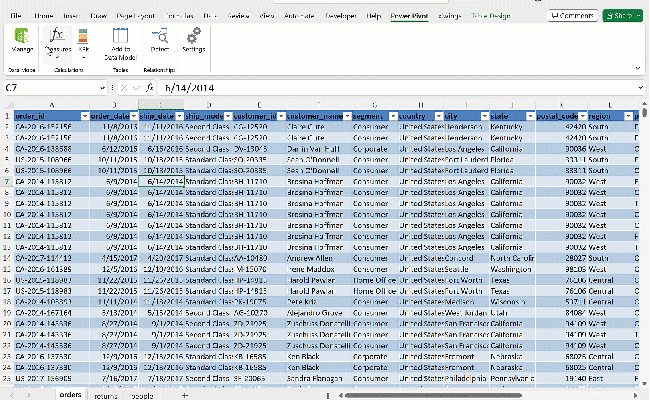Image resolution: width=650 pixels, height=400 pixels.
Task: Switch to the Formulas ribbon tab
Action: (179, 16)
